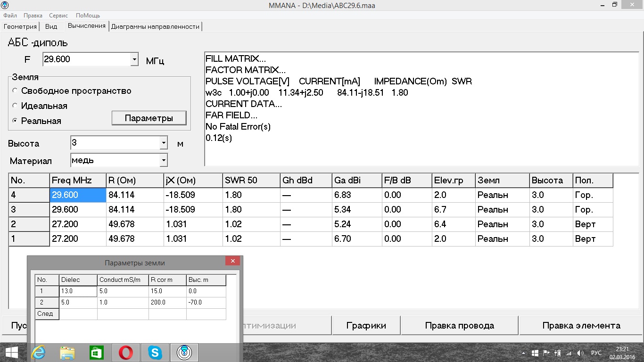Viewport: 644px width, 362px height.
Task: Open Skype from the taskbar
Action: 155,353
